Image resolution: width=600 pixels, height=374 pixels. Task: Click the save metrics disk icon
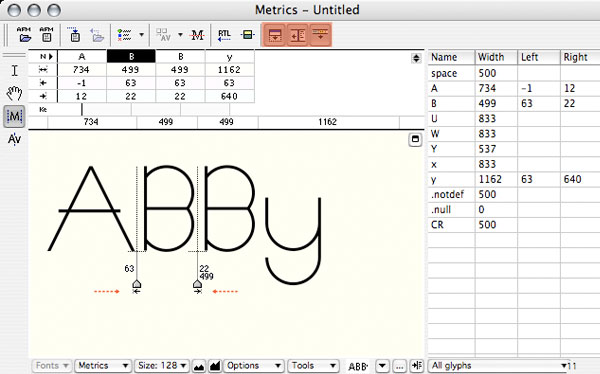[75, 35]
